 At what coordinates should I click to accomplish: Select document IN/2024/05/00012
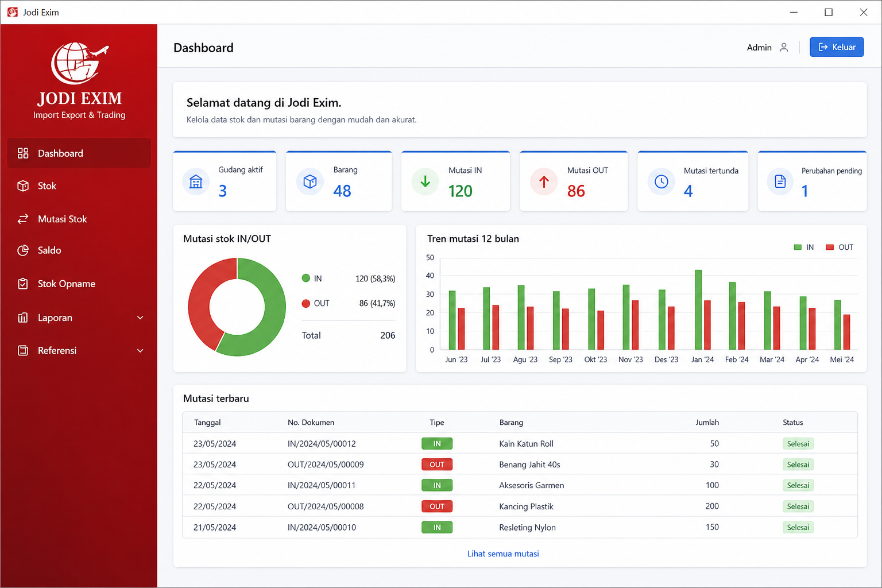tap(322, 444)
